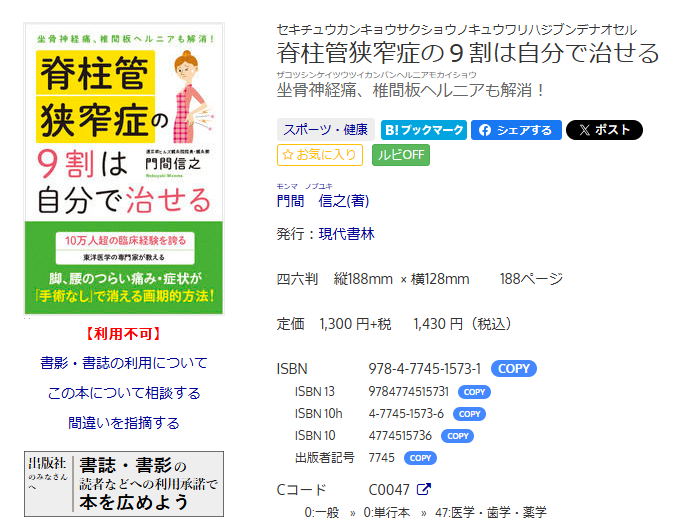Click the star icon in the お気に入り button
697x525 pixels.
(288, 155)
